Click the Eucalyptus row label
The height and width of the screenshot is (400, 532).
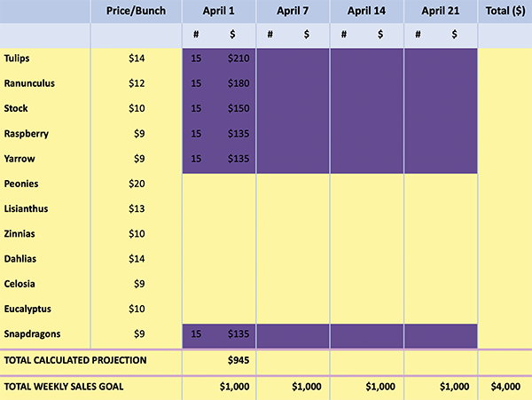pos(27,310)
